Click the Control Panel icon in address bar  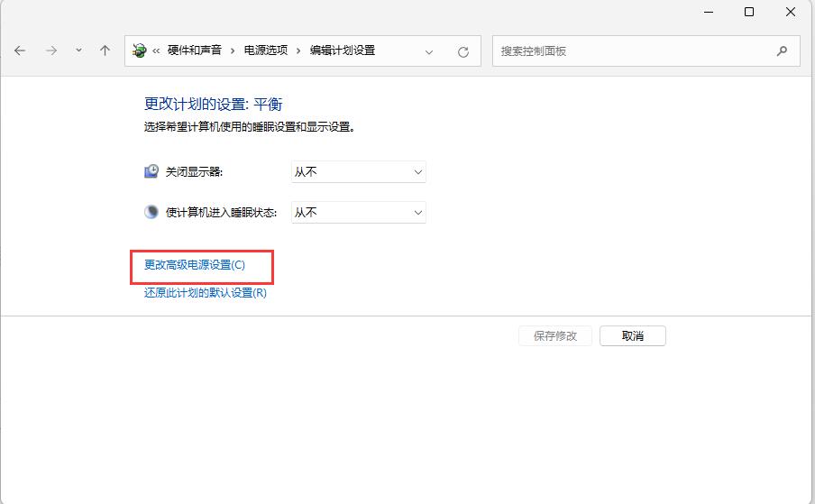coord(140,51)
